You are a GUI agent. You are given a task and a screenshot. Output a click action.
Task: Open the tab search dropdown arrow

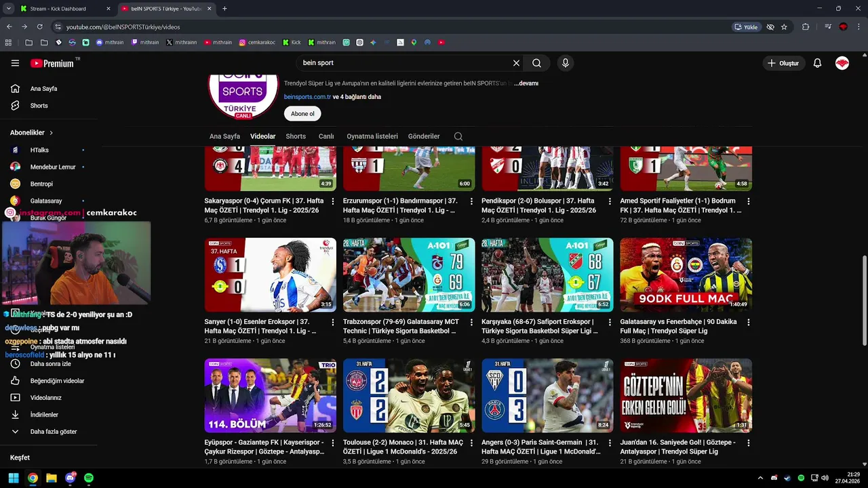pos(9,9)
